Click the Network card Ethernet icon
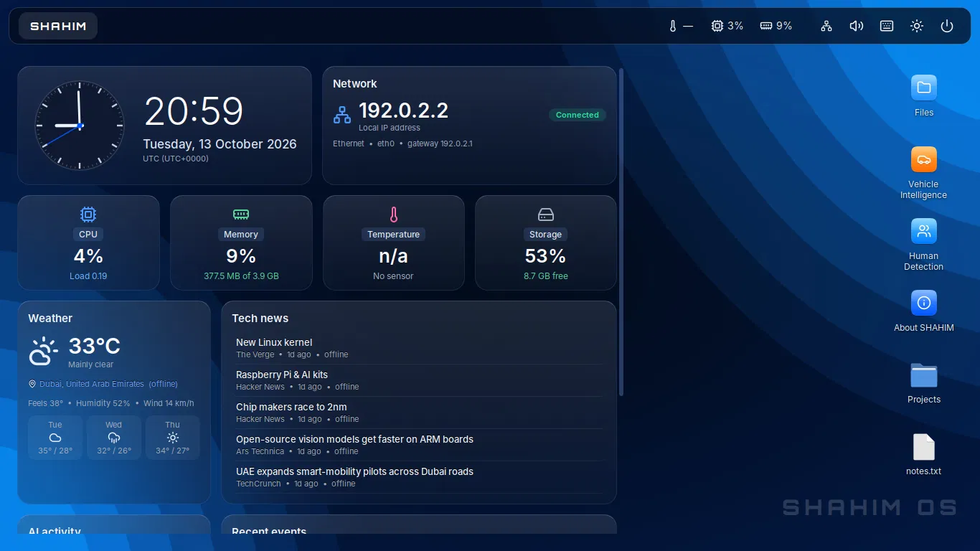Image resolution: width=980 pixels, height=551 pixels. coord(342,115)
